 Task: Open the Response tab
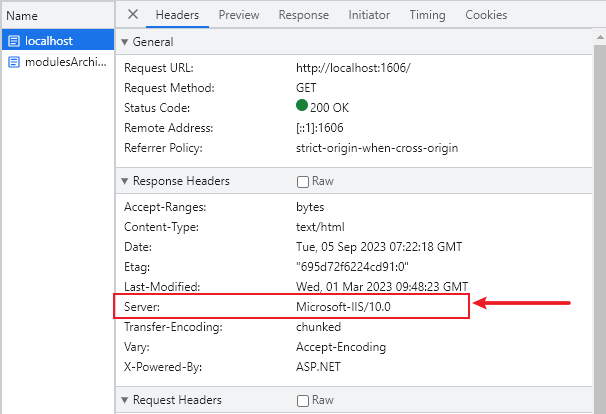pos(303,15)
